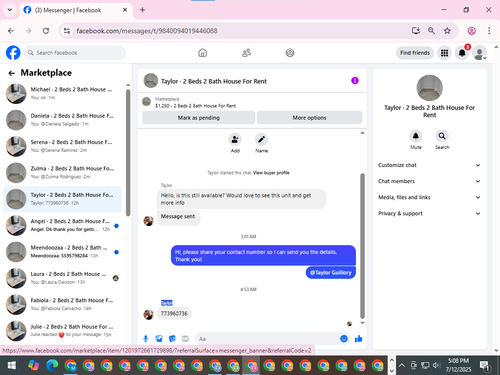Image resolution: width=500 pixels, height=375 pixels.
Task: Attach a photo file icon
Action: tap(159, 339)
